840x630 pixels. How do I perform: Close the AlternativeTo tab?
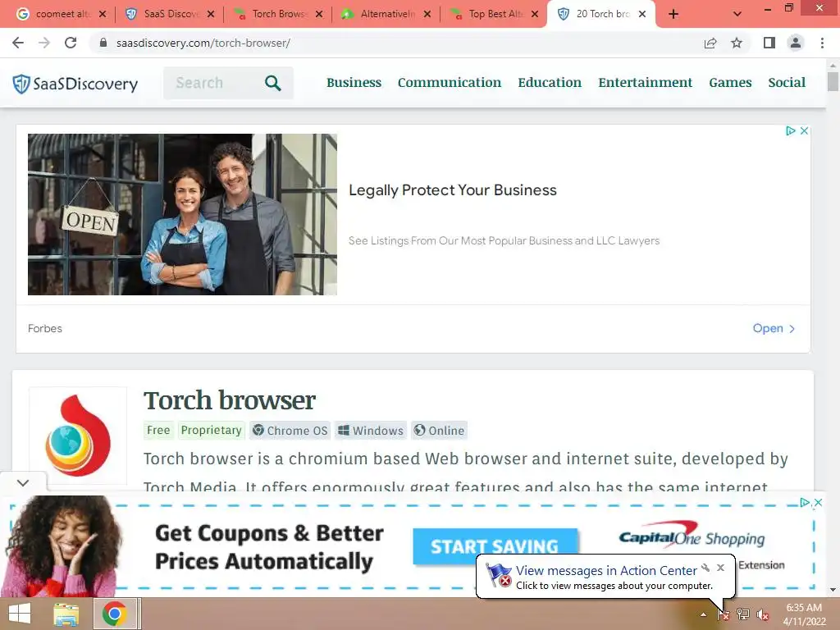(x=427, y=15)
